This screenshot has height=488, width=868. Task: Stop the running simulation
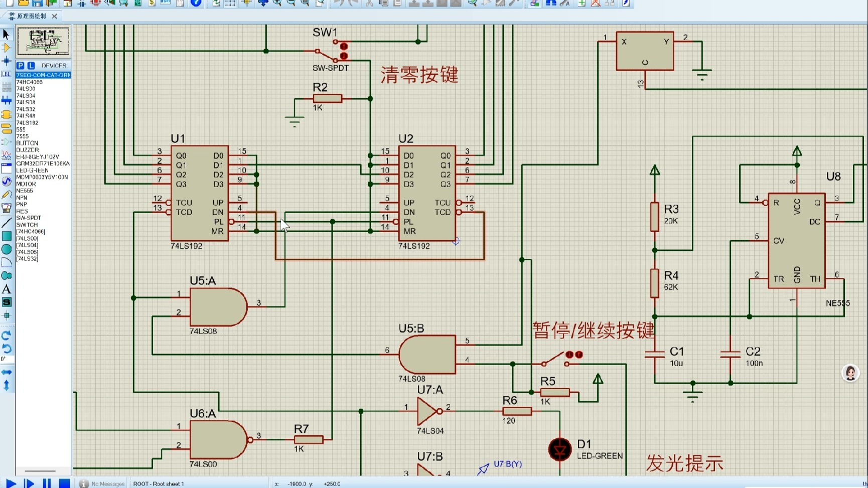(x=64, y=483)
